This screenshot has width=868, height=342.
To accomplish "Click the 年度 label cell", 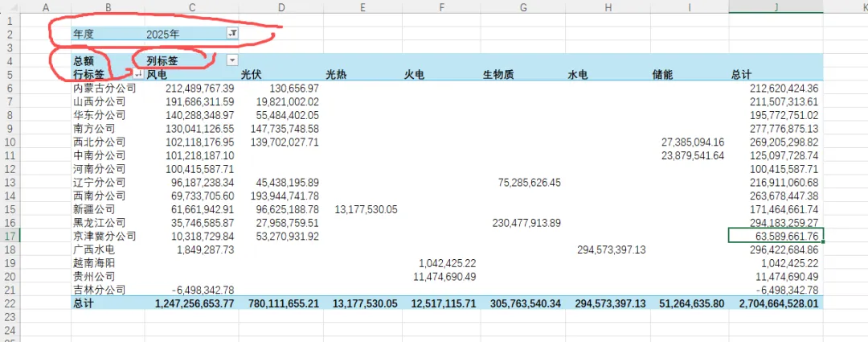I will click(84, 34).
